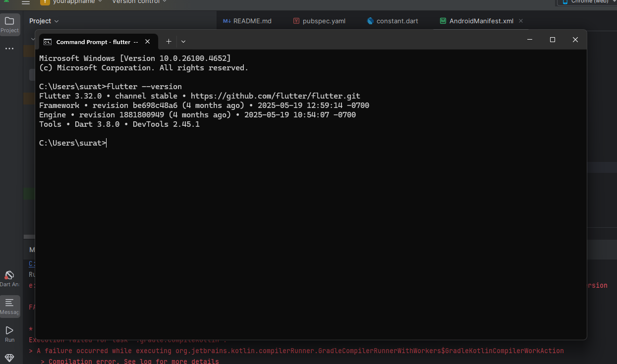The image size is (617, 364).
Task: Close the Command Prompt - flutter tab
Action: (x=147, y=42)
